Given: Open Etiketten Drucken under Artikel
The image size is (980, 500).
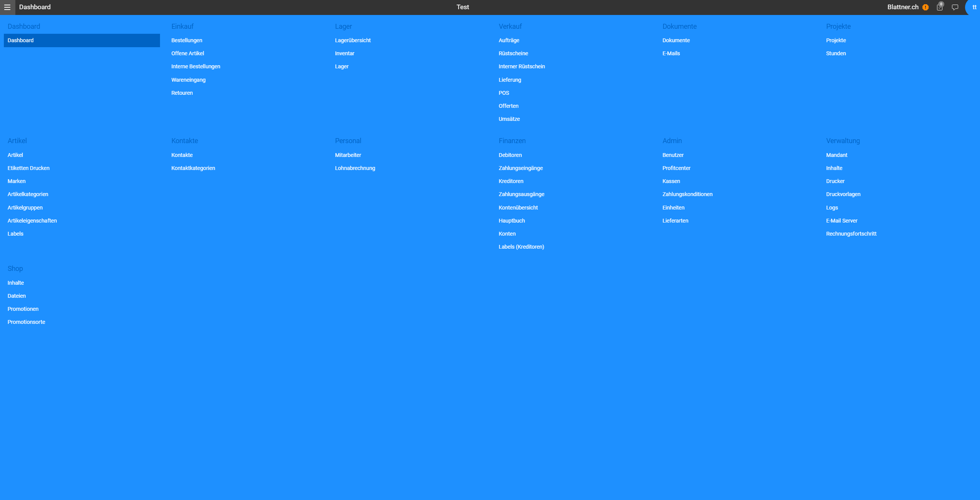Looking at the screenshot, I should (28, 168).
